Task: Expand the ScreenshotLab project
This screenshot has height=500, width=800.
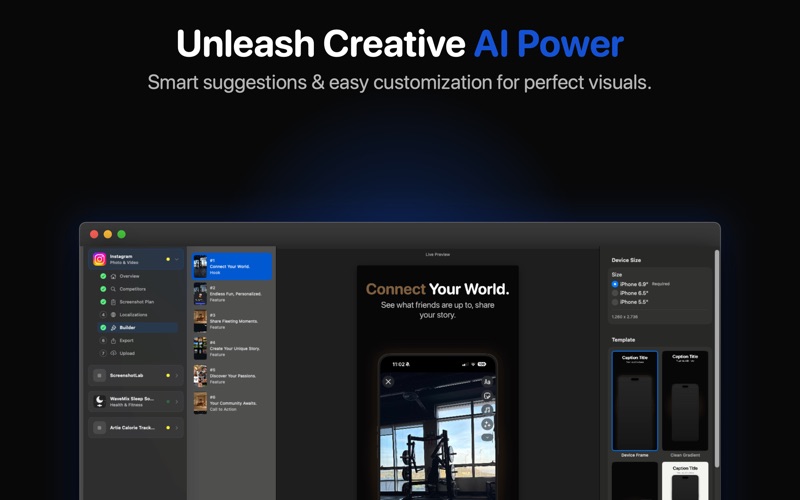Action: [177, 376]
